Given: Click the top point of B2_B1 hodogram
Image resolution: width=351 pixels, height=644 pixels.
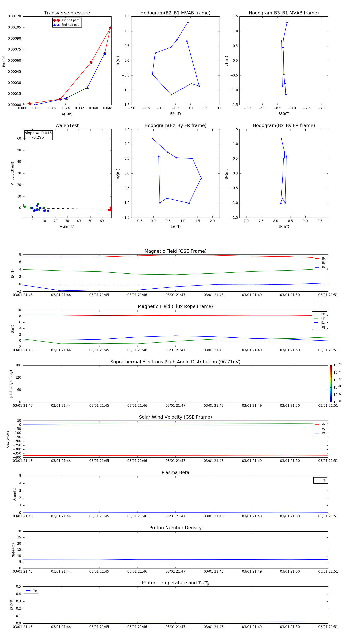Looking at the screenshot, I should 188,22.
